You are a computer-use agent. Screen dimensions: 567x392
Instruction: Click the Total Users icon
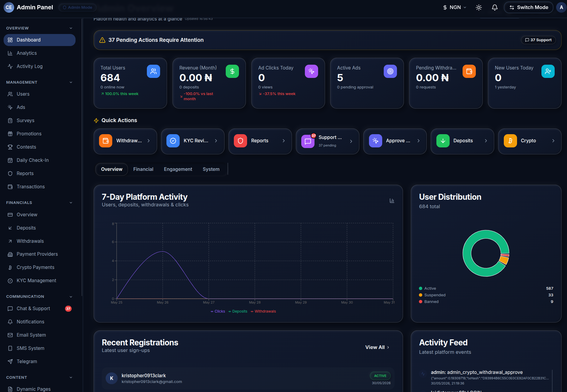pos(153,71)
